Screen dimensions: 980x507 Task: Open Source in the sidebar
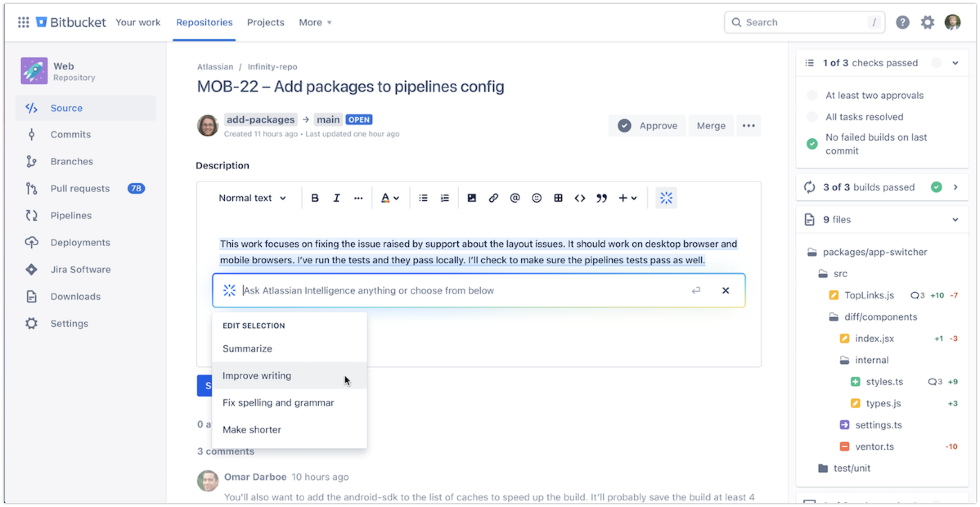[86, 108]
